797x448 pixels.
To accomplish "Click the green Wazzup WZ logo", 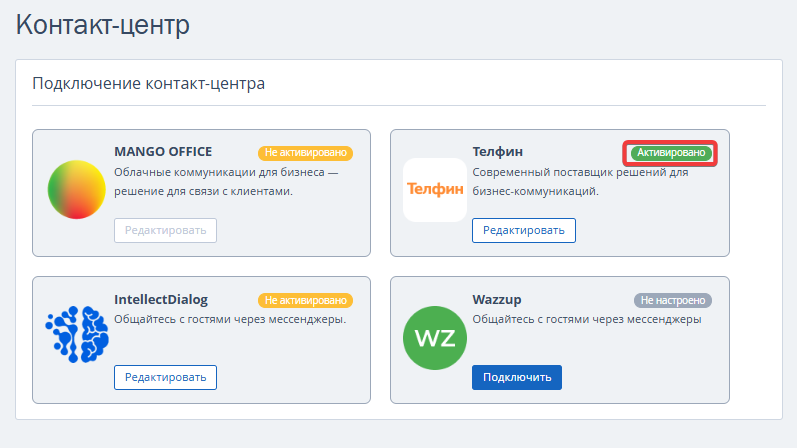I will click(434, 336).
